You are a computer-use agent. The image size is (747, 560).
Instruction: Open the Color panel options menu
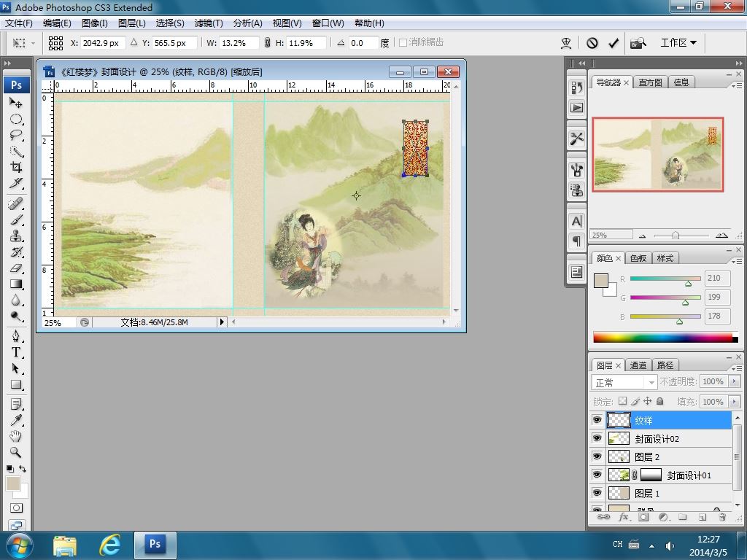coord(737,262)
